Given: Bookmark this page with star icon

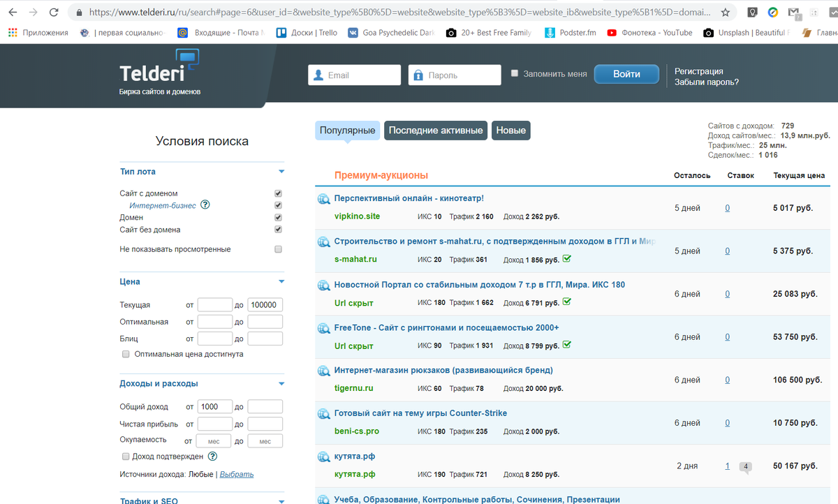Looking at the screenshot, I should [x=726, y=13].
